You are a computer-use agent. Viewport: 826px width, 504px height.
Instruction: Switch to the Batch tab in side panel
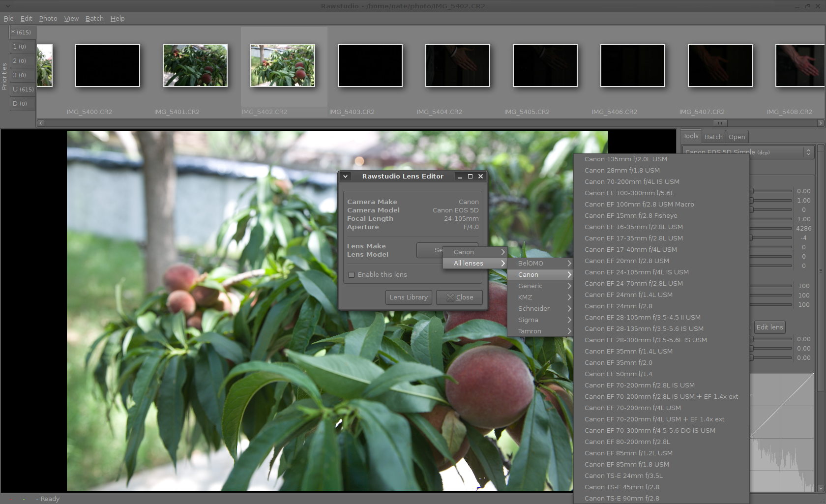[713, 137]
